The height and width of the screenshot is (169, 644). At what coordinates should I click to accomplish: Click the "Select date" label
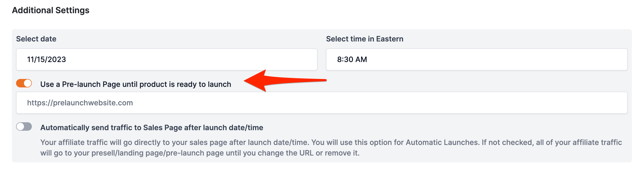[x=36, y=39]
